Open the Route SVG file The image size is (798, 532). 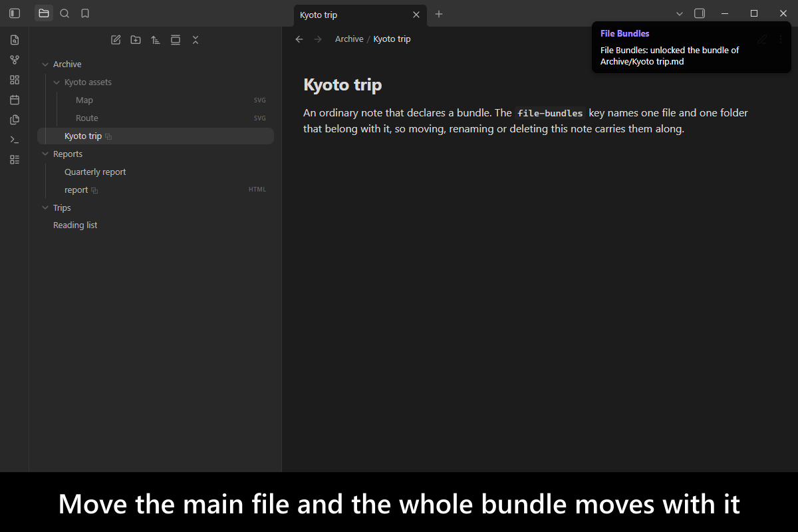[156, 118]
